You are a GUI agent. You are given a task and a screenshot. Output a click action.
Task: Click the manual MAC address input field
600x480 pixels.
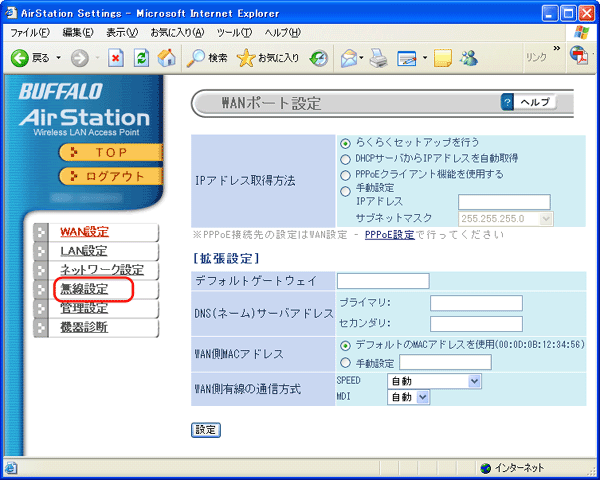[x=445, y=362]
